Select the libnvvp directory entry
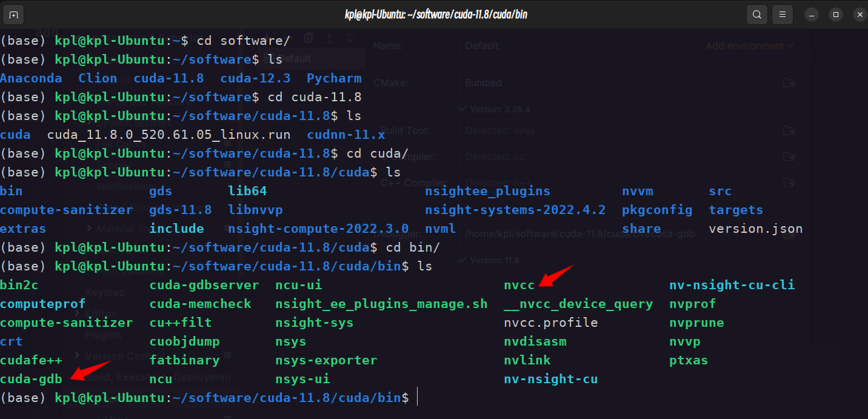Viewport: 868px width, 419px height. [x=255, y=210]
